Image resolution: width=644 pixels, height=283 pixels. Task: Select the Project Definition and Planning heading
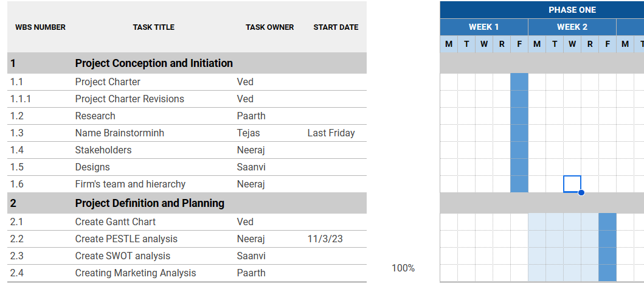[x=150, y=203]
